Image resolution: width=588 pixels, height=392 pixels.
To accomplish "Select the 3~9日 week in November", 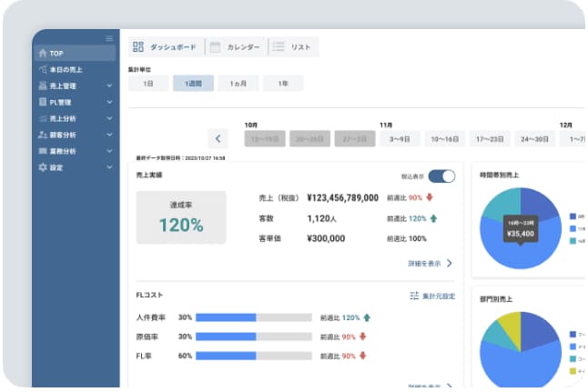I will point(400,139).
